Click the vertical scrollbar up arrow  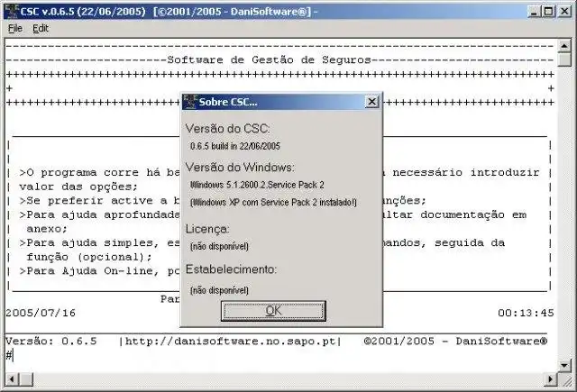pyautogui.click(x=564, y=46)
